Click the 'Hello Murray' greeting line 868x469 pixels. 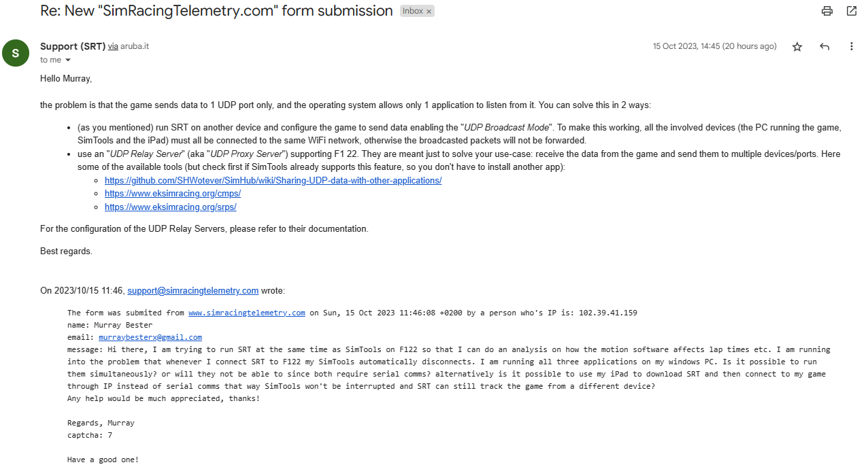tap(66, 79)
